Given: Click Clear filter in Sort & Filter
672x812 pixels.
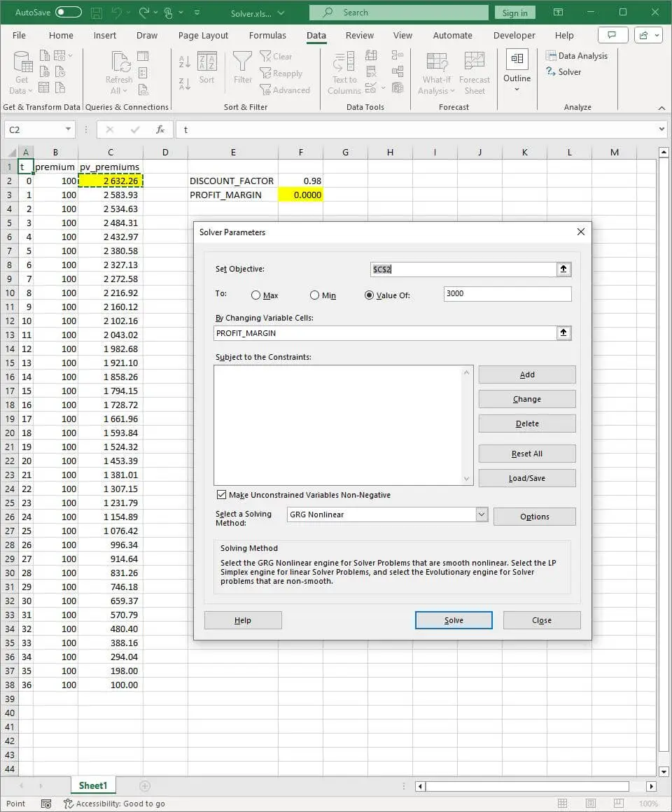Looking at the screenshot, I should [x=276, y=57].
